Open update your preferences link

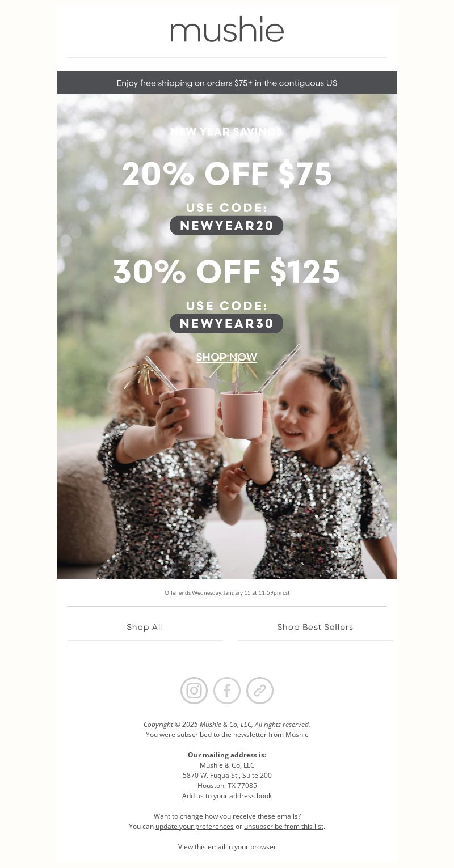tap(195, 827)
